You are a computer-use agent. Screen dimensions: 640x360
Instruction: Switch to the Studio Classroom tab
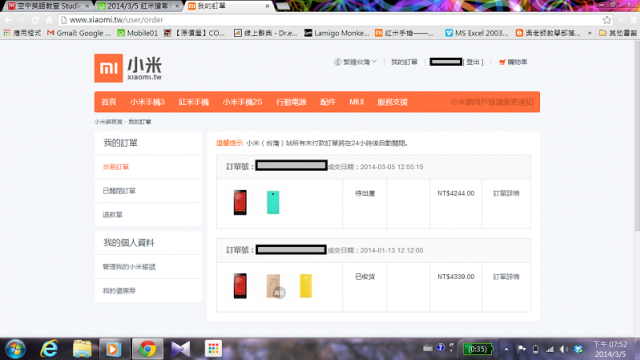[49, 6]
